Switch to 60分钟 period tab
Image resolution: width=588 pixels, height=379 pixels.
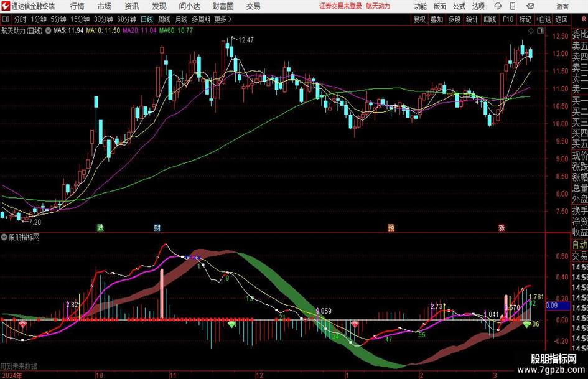coord(126,19)
